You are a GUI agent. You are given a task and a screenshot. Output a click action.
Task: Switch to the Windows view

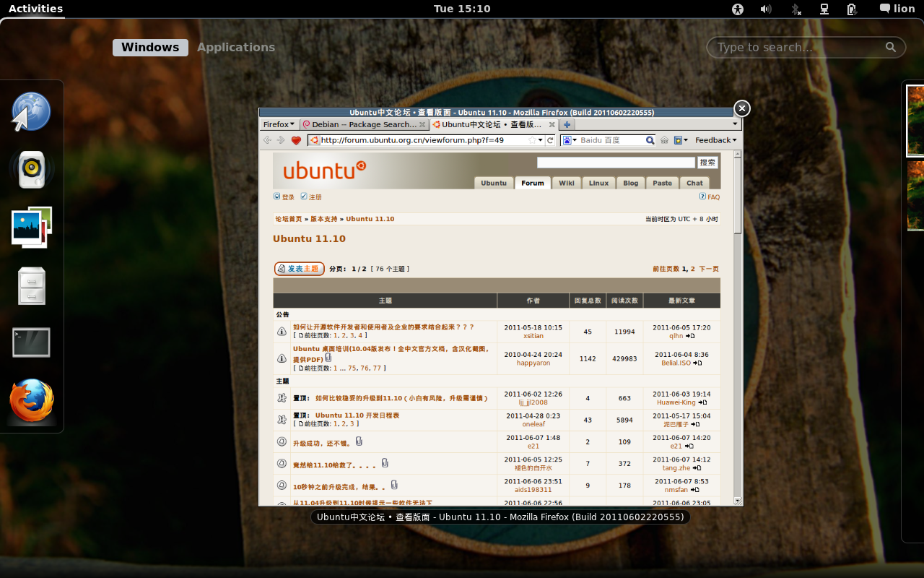150,47
